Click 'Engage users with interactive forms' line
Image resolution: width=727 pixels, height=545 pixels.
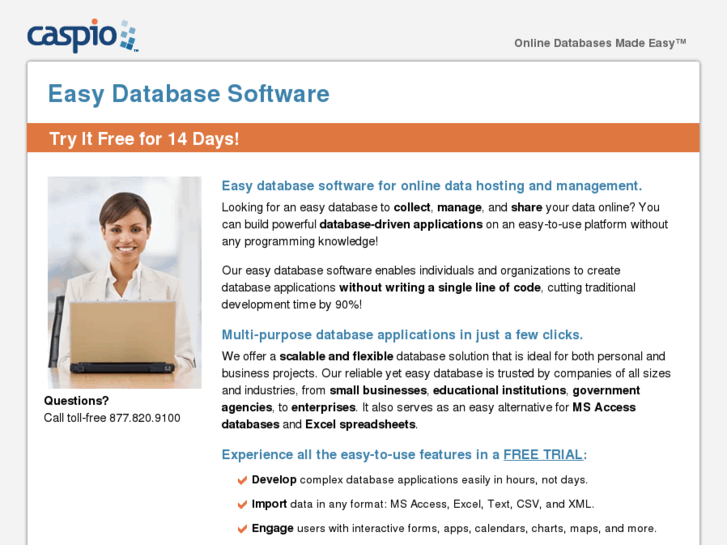454,528
